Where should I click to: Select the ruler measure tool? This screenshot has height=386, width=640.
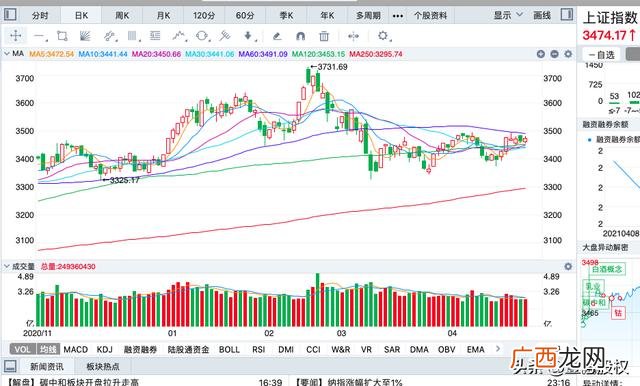[224, 36]
